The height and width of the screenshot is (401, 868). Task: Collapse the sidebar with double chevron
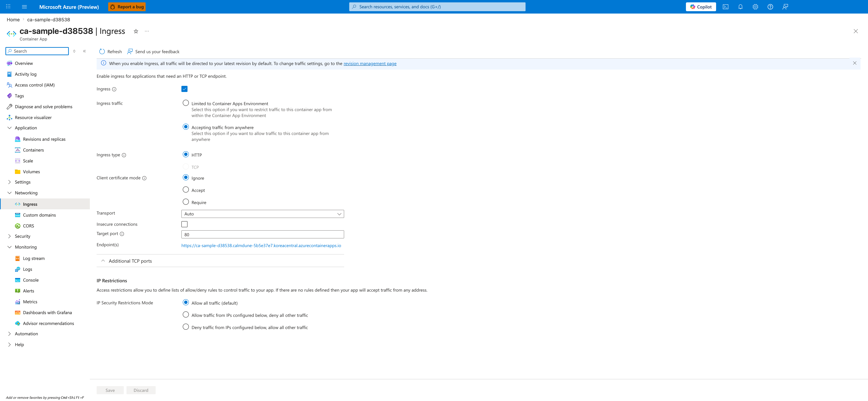point(84,51)
